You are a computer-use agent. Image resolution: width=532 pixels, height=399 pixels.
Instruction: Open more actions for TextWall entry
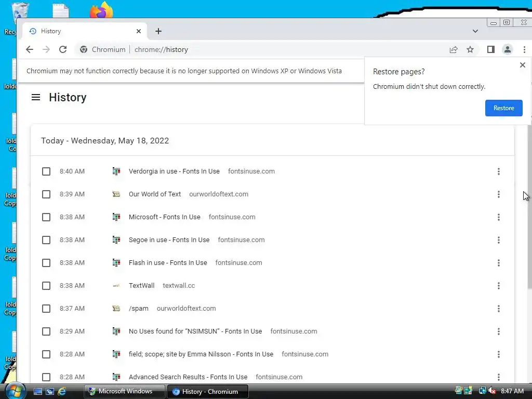tap(498, 286)
